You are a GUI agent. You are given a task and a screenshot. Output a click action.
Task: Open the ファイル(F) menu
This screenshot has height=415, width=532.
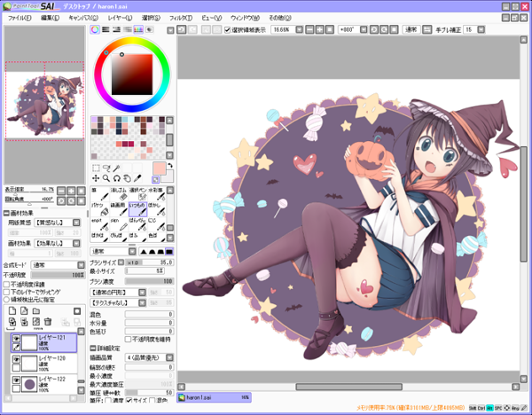(20, 18)
